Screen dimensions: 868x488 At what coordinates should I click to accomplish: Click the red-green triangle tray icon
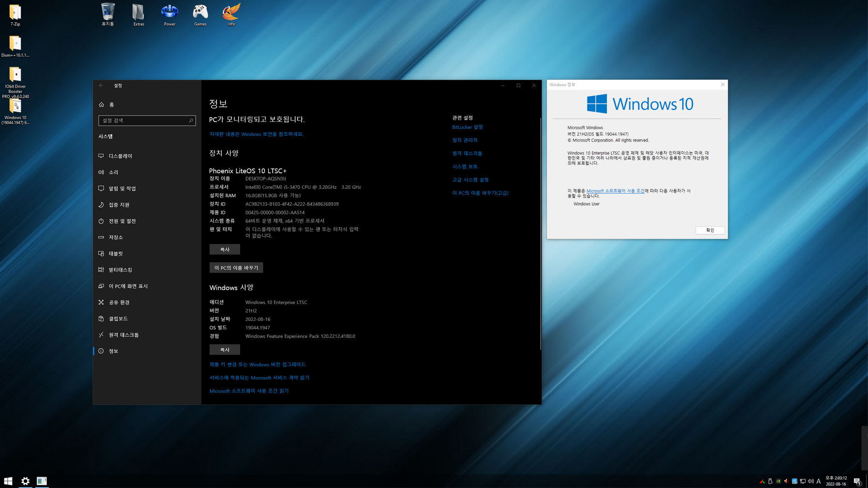click(x=762, y=481)
